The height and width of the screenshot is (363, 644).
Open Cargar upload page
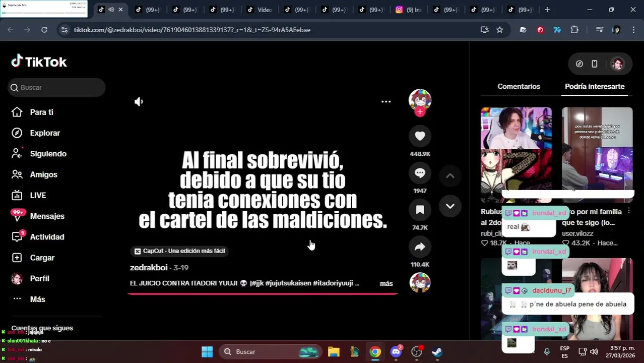[x=42, y=258]
